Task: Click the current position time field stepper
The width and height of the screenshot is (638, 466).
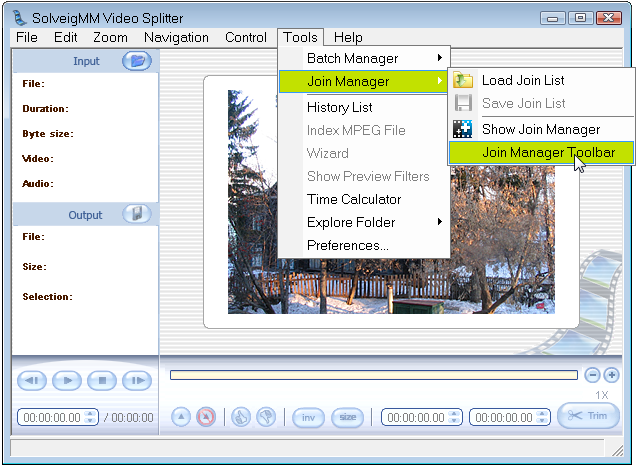Action: point(91,417)
